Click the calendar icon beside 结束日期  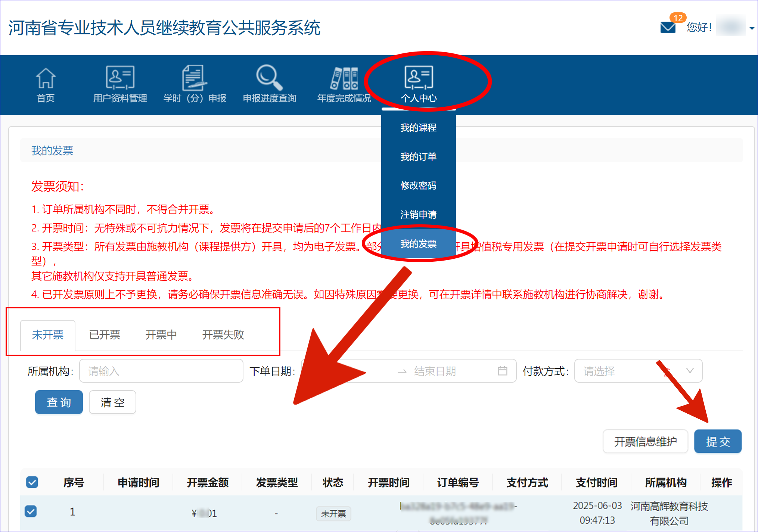click(x=503, y=371)
